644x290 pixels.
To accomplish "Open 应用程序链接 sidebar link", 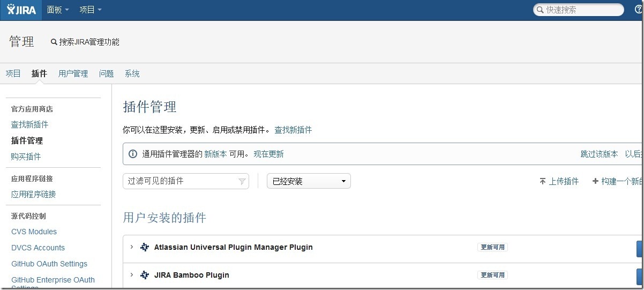I will click(34, 194).
